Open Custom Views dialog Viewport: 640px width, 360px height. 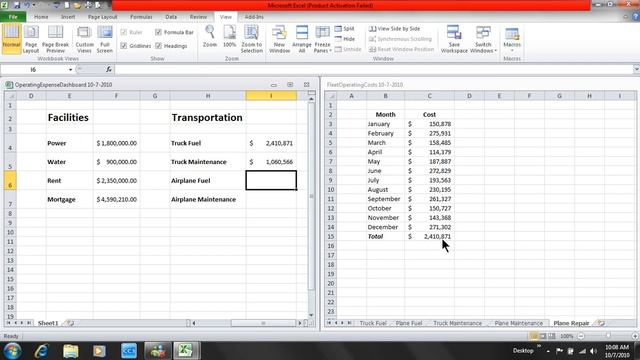pos(84,39)
